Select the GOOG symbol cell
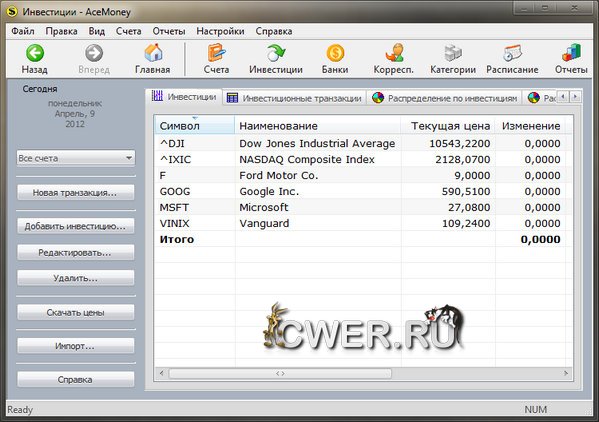Viewport: 599px width, 422px height. [175, 192]
